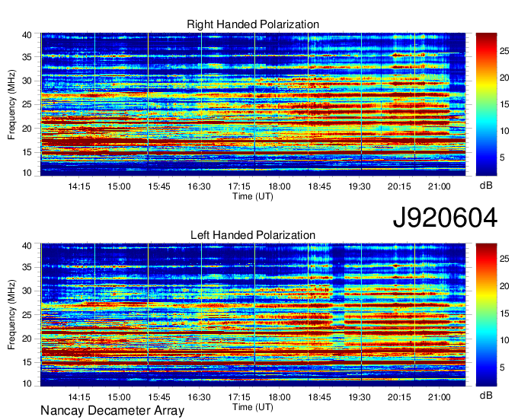
Task: Click the 35 MHz tick label on the top plot
Action: point(27,57)
